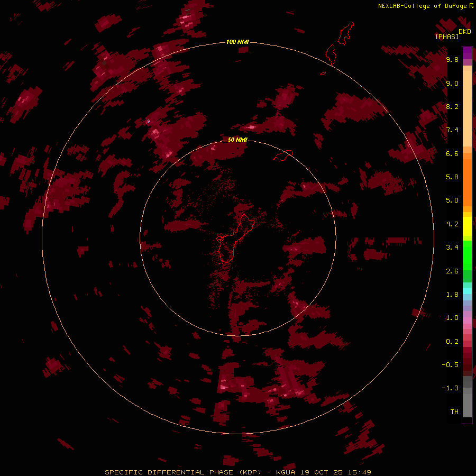Click the Specific Differential Phase KGUA caption
The width and height of the screenshot is (476, 476).
(x=238, y=472)
